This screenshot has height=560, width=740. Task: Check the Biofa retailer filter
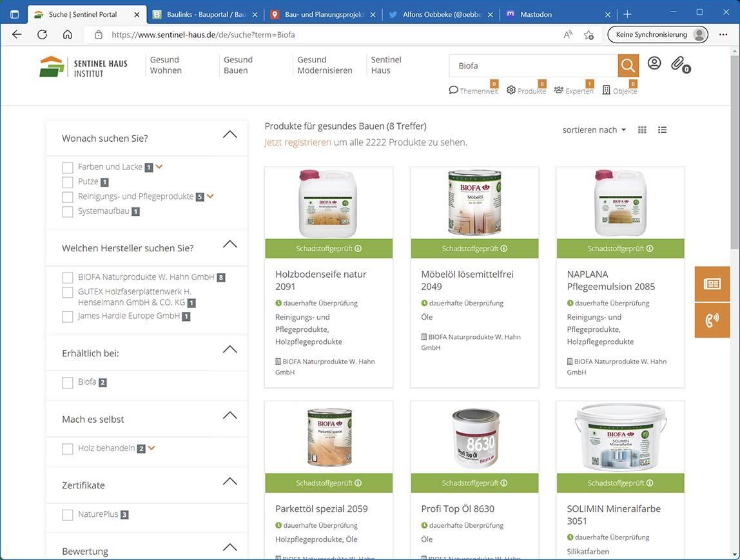coord(68,382)
